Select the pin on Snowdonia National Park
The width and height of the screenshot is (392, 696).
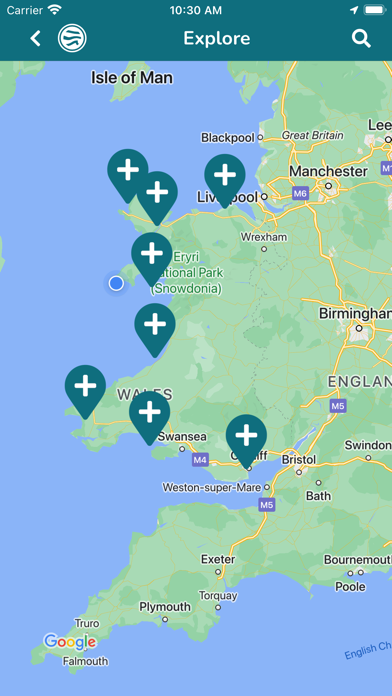(x=152, y=259)
